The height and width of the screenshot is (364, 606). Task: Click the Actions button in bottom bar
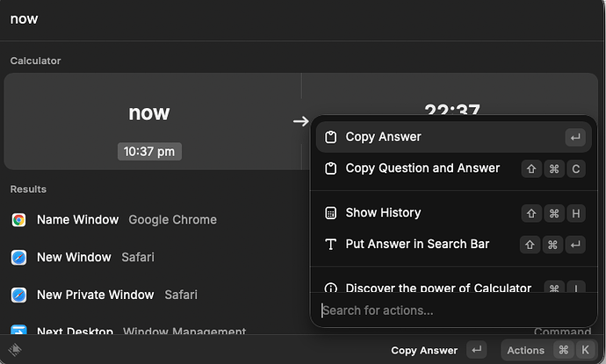(549, 350)
